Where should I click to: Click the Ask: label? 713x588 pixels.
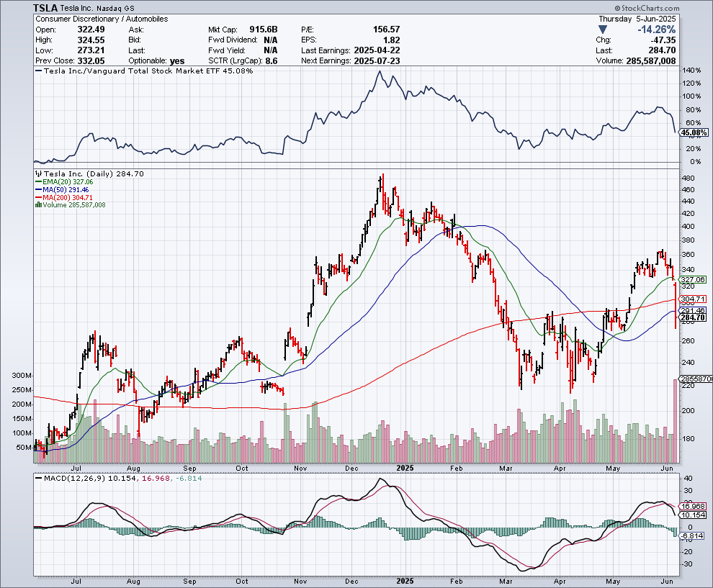point(136,30)
